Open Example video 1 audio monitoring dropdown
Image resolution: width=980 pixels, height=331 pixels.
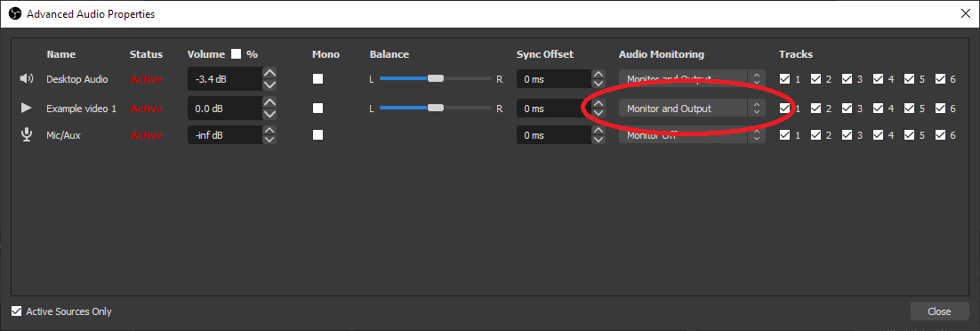coord(693,109)
